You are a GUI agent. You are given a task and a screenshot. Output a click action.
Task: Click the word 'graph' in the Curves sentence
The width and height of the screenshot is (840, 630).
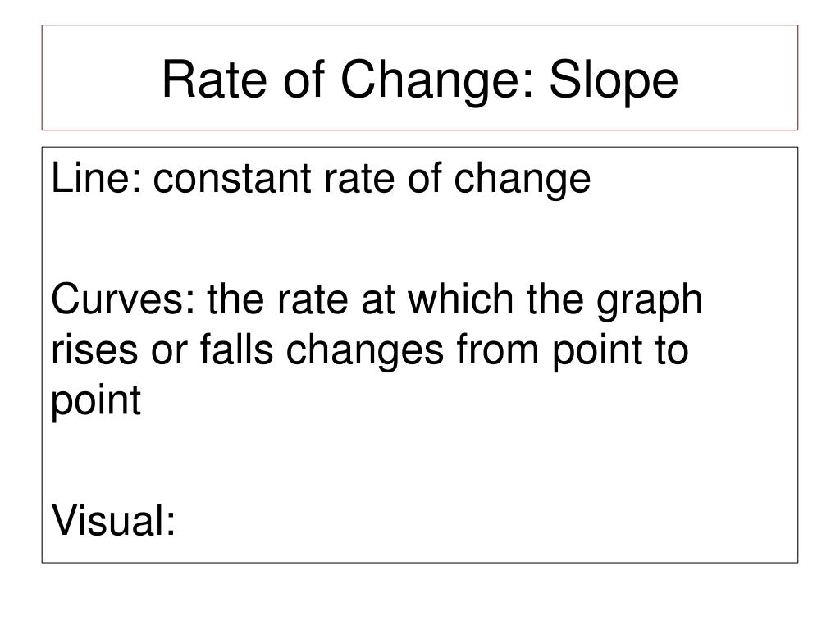pyautogui.click(x=650, y=301)
